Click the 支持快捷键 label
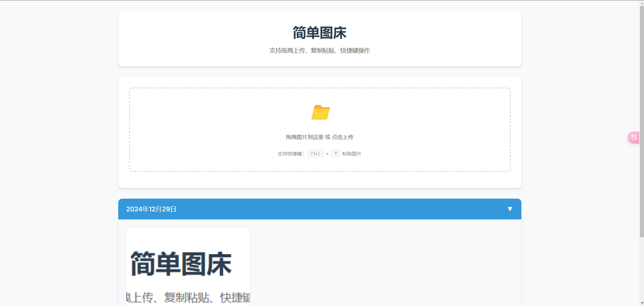The height and width of the screenshot is (306, 644). [291, 154]
